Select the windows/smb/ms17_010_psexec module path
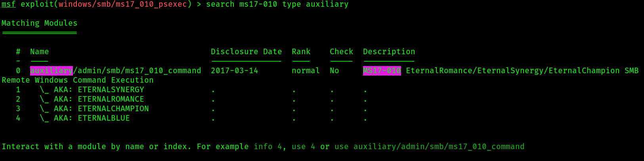This screenshot has width=644, height=161. pyautogui.click(x=123, y=4)
